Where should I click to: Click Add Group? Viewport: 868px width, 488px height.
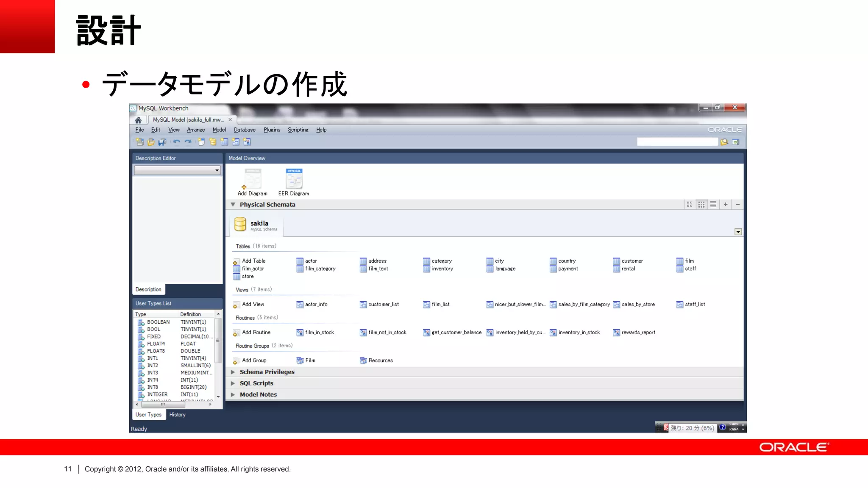[250, 360]
